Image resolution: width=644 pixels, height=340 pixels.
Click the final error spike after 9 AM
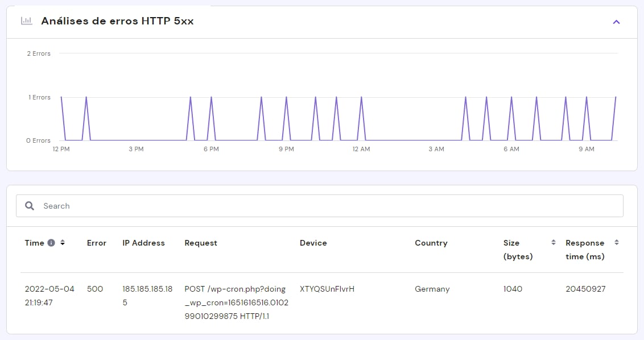(615, 98)
